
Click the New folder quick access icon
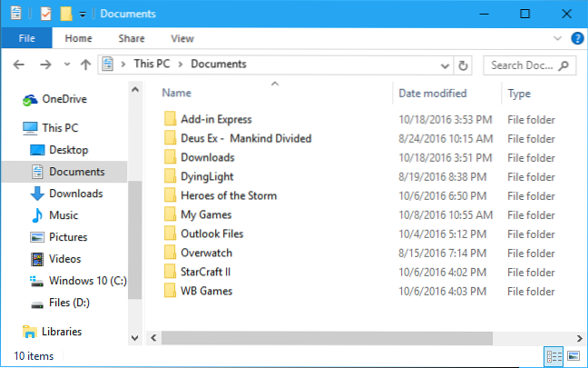(x=65, y=14)
